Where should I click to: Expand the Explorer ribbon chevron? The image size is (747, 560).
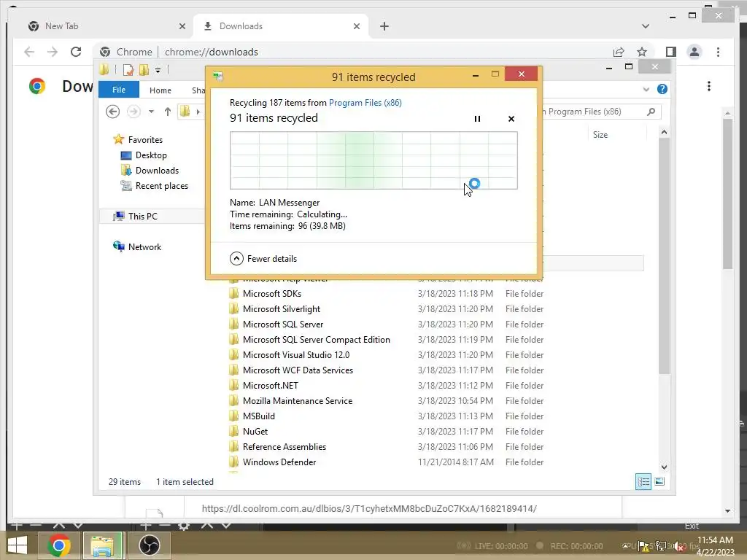click(x=646, y=89)
